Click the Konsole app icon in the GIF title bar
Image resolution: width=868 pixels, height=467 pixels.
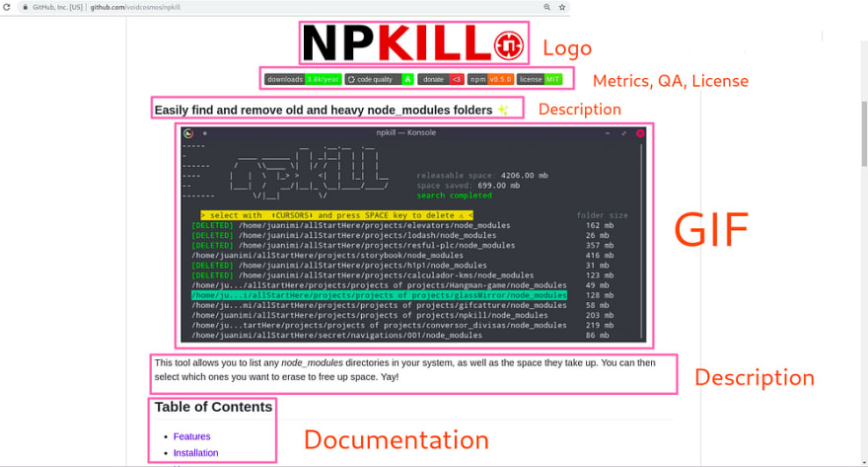[188, 133]
